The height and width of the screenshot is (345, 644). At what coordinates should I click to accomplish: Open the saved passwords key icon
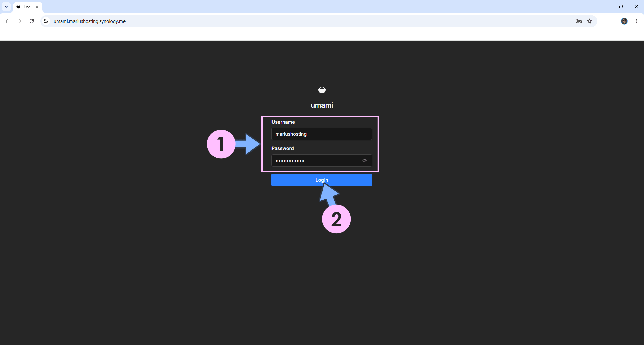pos(579,21)
